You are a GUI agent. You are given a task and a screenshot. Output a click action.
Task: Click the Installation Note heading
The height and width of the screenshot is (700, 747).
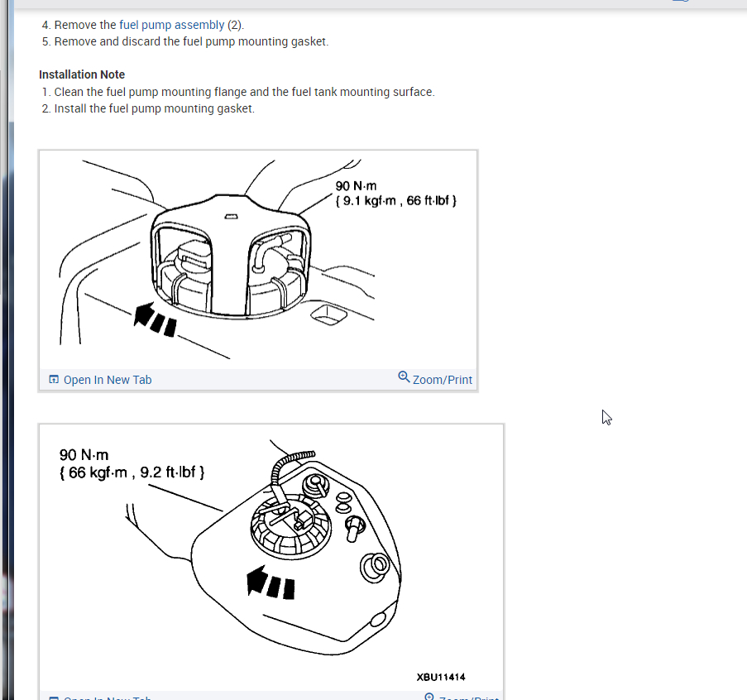(82, 74)
